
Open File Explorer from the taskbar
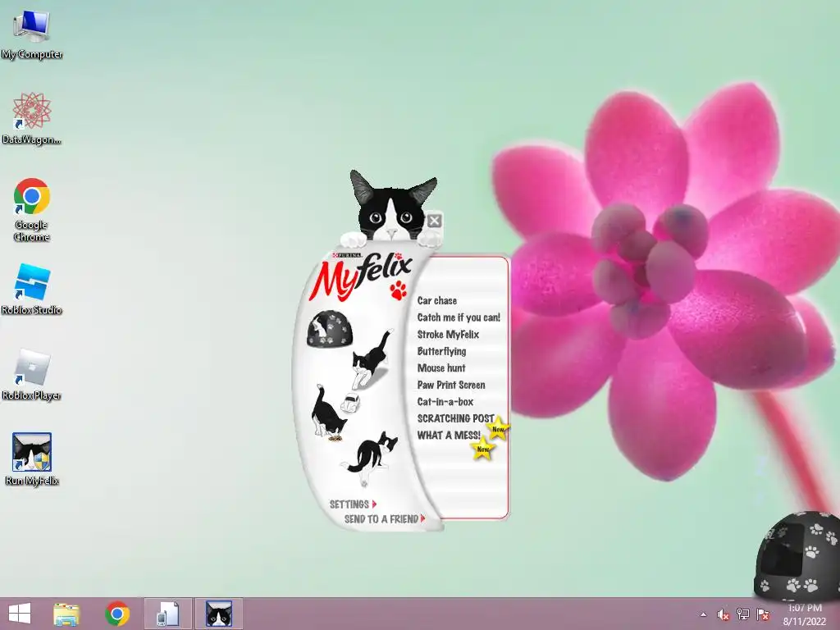tap(66, 614)
